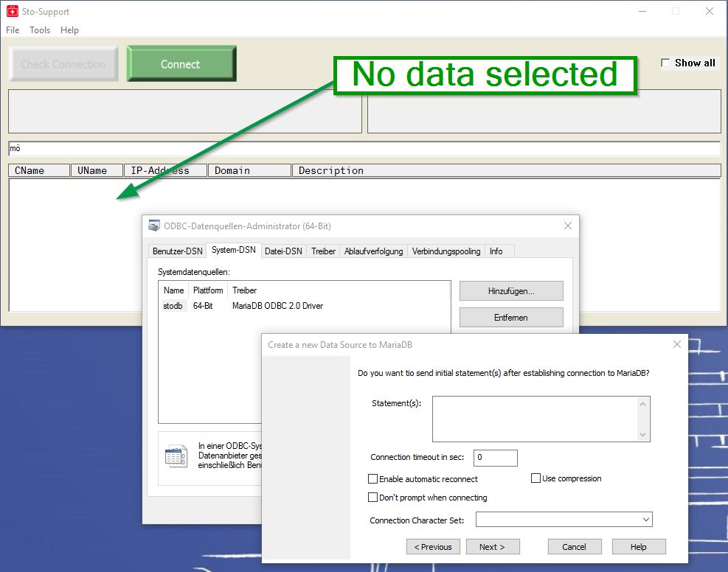Viewport: 728px width, 572px height.
Task: Enable the Show all checkbox
Action: coord(666,63)
